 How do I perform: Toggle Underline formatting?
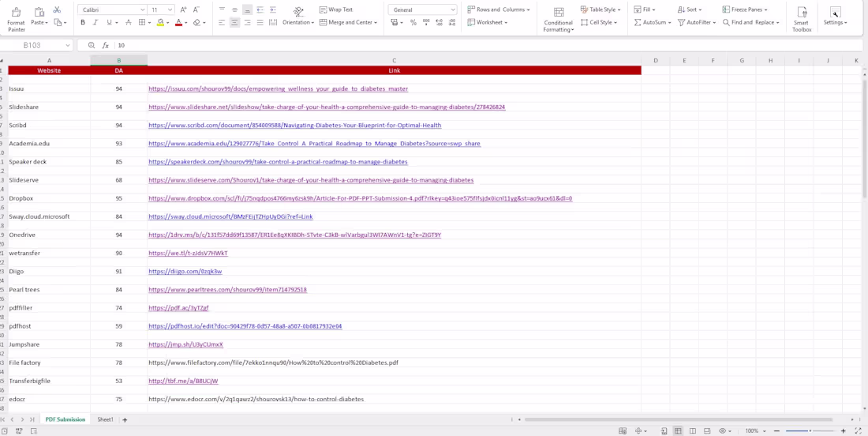coord(109,22)
